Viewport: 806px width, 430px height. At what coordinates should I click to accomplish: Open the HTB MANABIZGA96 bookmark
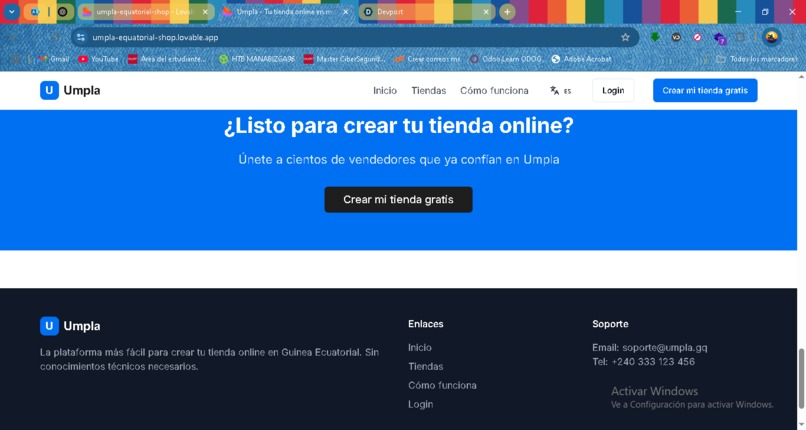(257, 59)
